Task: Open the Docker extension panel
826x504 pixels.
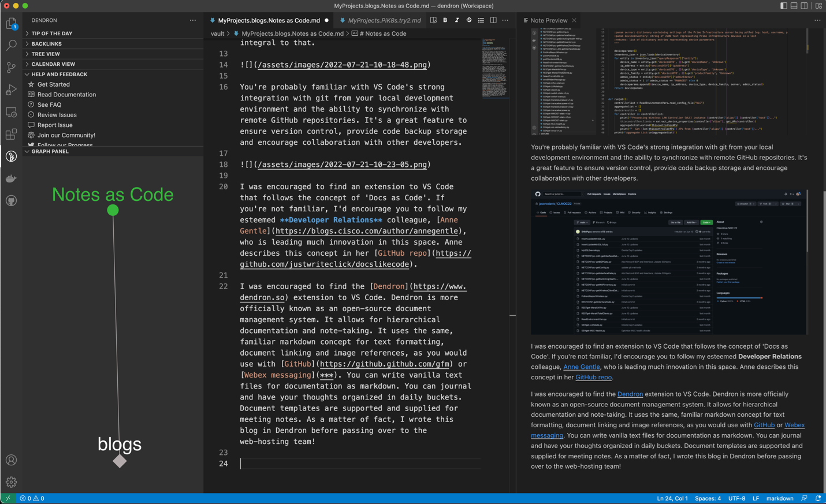Action: pyautogui.click(x=11, y=178)
